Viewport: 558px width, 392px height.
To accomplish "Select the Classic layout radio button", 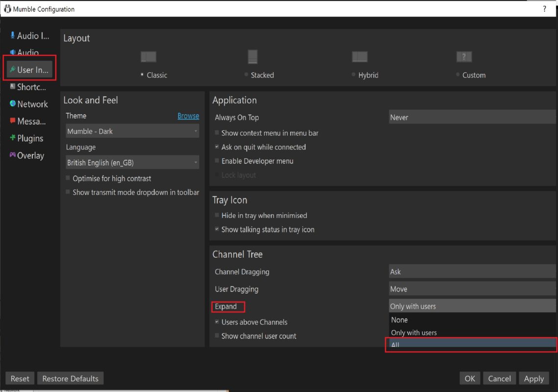I will tap(142, 74).
